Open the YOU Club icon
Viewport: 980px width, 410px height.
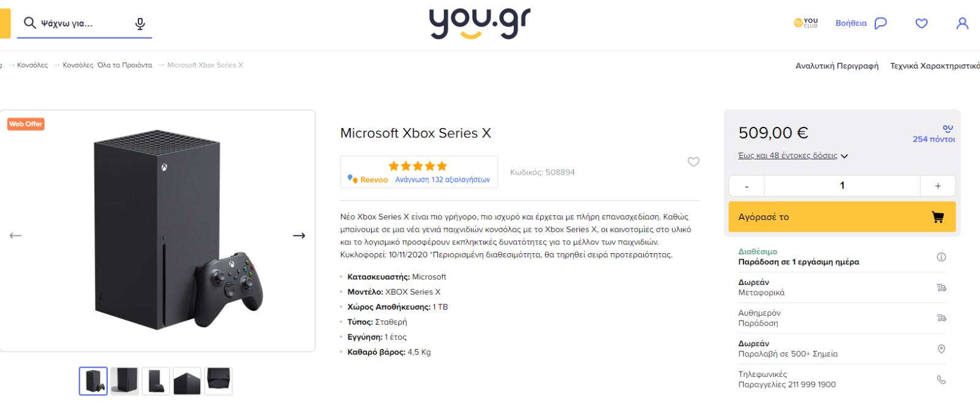click(805, 23)
